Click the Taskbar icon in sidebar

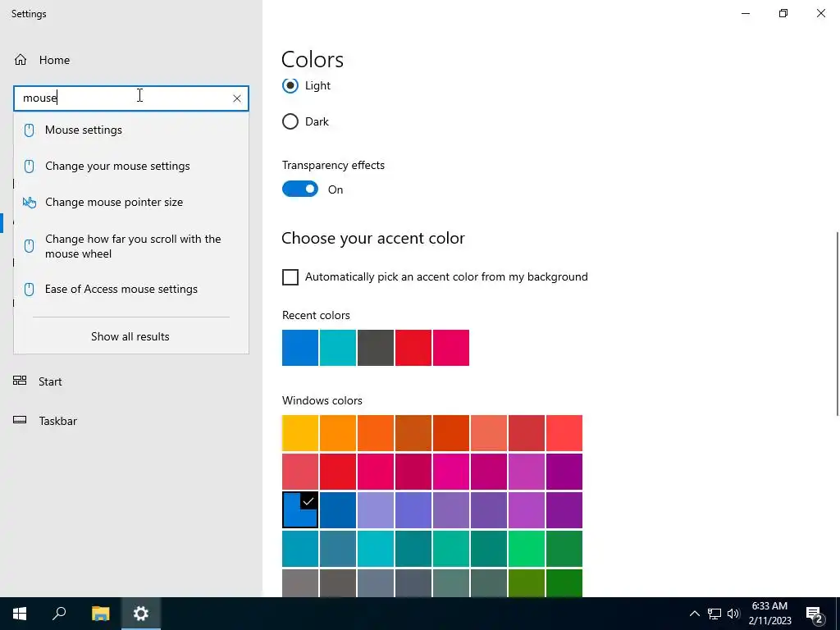click(x=20, y=420)
